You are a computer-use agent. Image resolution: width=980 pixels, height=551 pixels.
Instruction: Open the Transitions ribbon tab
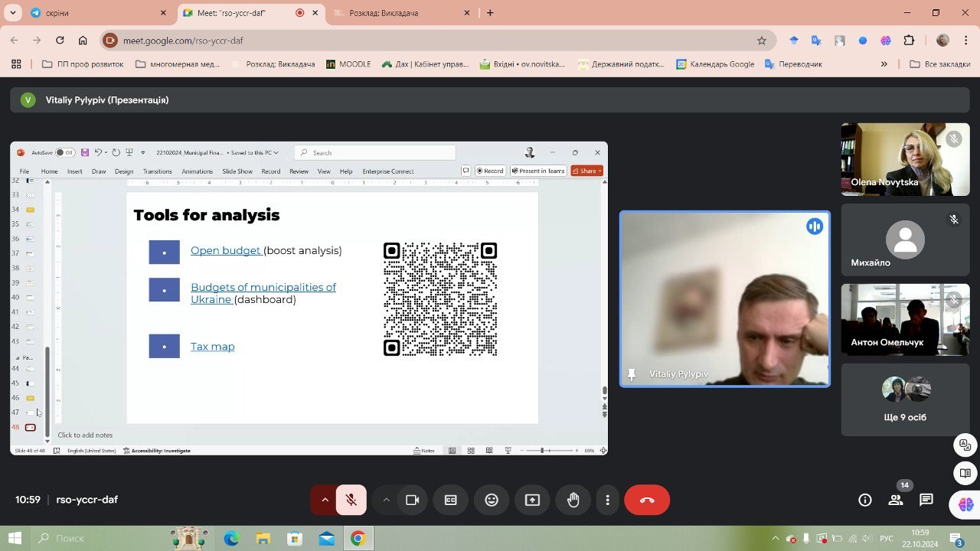pyautogui.click(x=158, y=171)
